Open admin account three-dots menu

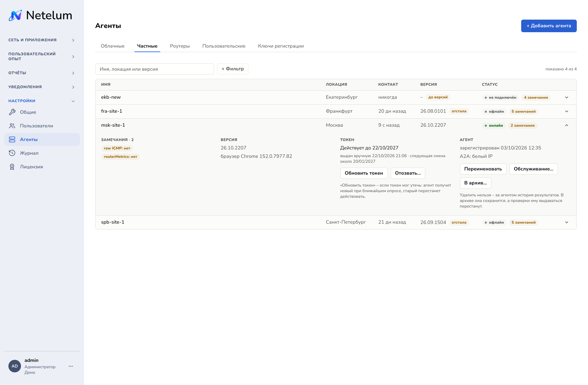(71, 366)
